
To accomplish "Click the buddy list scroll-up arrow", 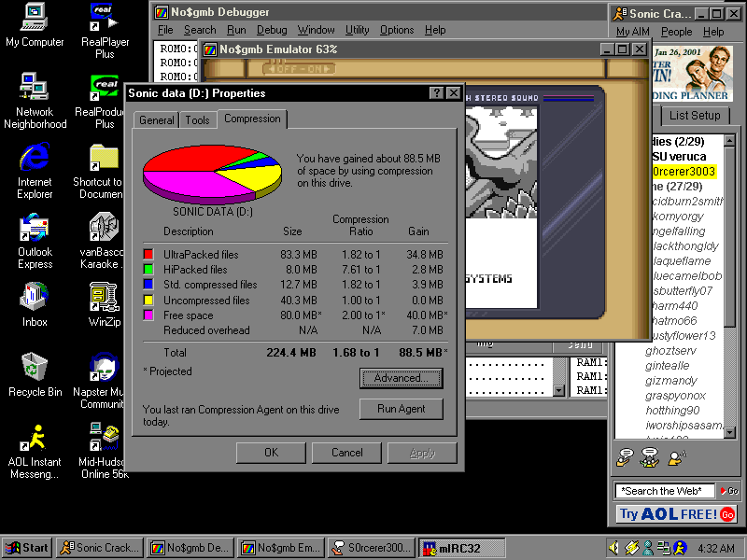I will (x=729, y=140).
